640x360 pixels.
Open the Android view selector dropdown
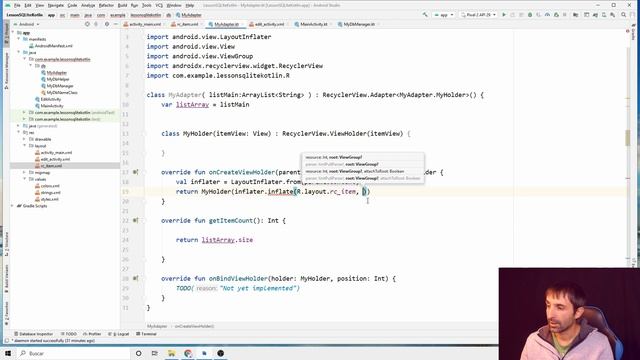tap(27, 24)
